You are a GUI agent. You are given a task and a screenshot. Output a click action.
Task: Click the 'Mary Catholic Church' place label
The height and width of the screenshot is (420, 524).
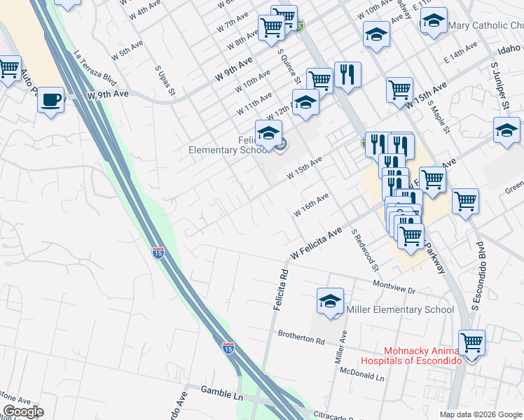coord(486,25)
